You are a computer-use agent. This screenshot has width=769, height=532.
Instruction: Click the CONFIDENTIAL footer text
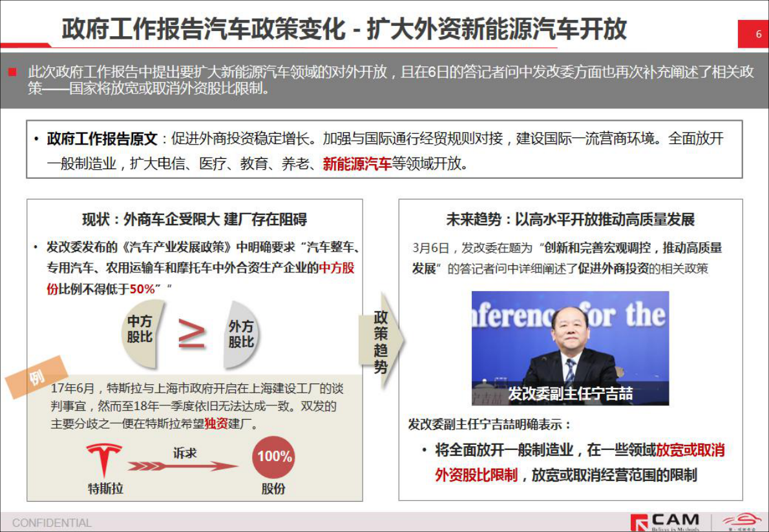[x=52, y=522]
